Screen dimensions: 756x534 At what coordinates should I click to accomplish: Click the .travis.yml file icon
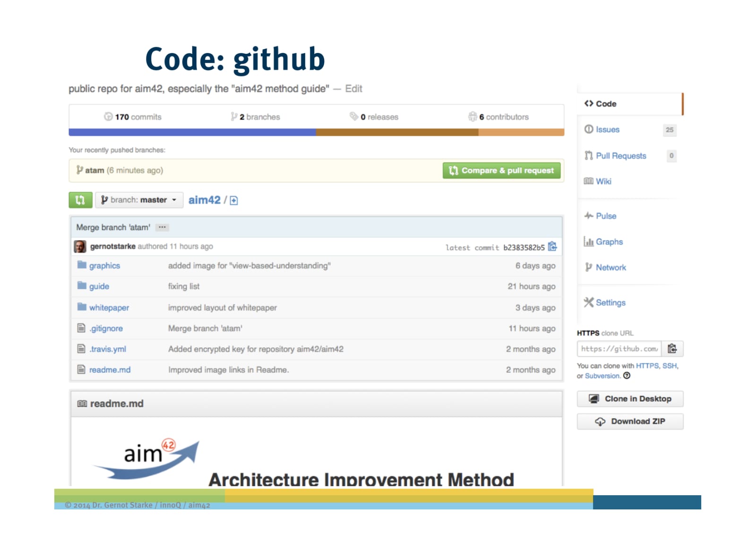[x=81, y=348]
